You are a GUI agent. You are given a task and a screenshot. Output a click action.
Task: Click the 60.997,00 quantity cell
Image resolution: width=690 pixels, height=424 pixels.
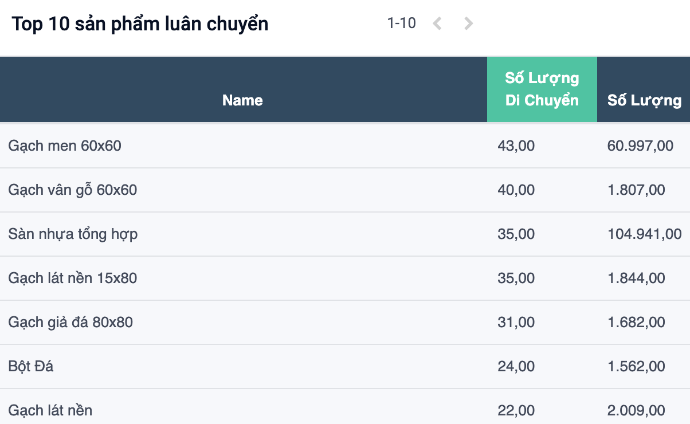coord(640,146)
